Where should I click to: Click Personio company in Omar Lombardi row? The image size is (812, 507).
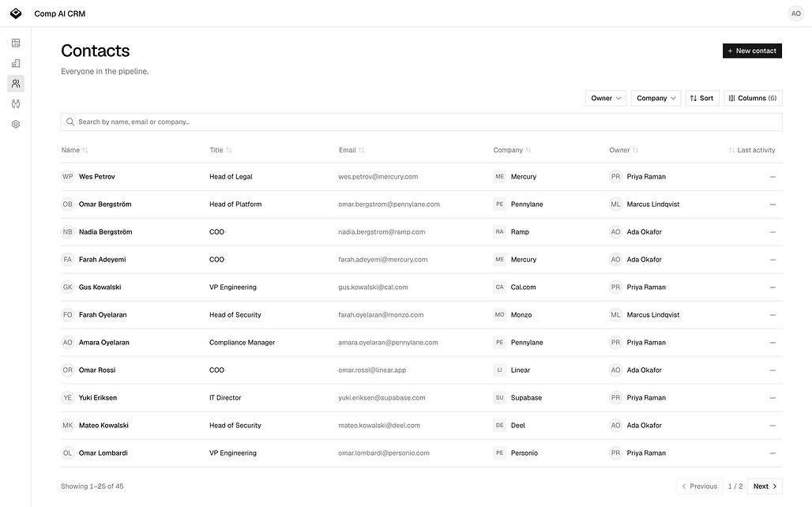point(524,453)
